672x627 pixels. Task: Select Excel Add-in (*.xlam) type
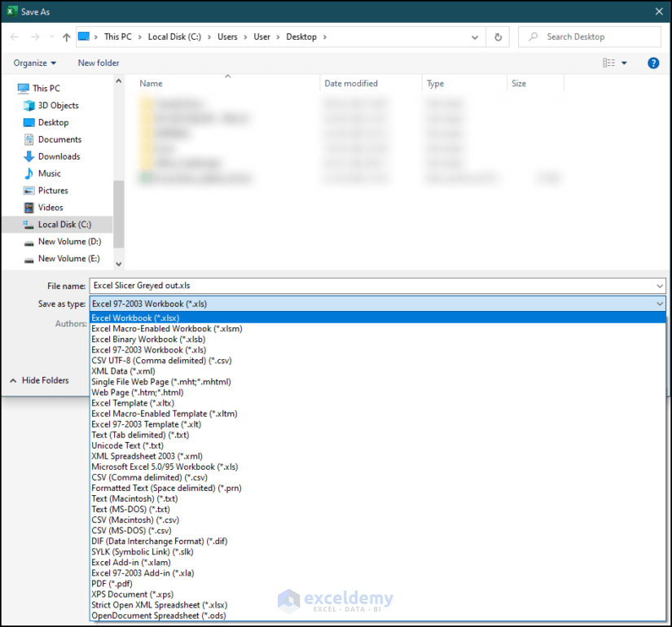378,563
